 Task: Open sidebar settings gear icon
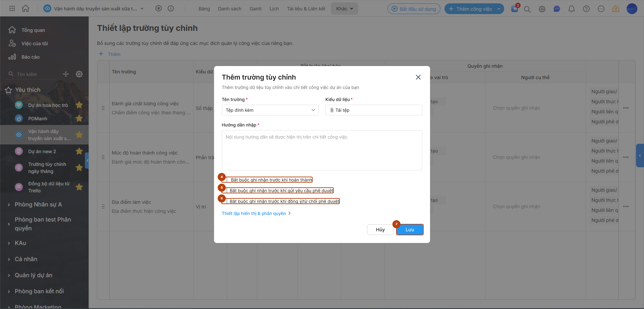tap(79, 74)
